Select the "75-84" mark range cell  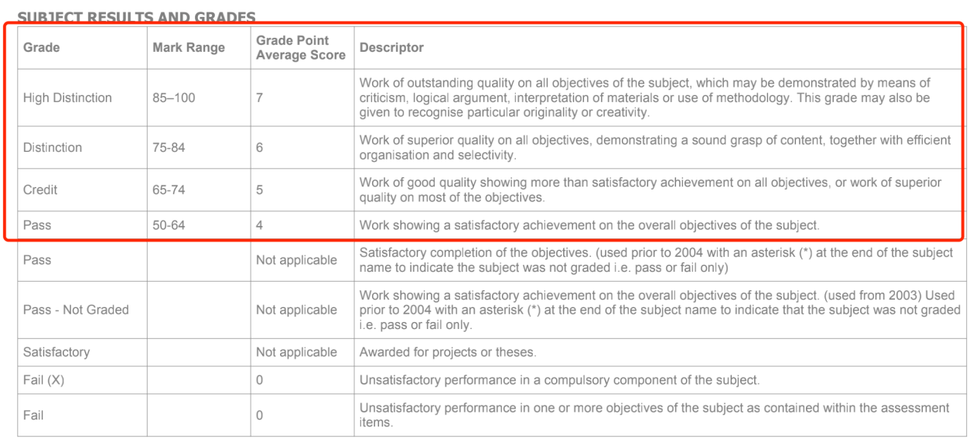pos(169,147)
